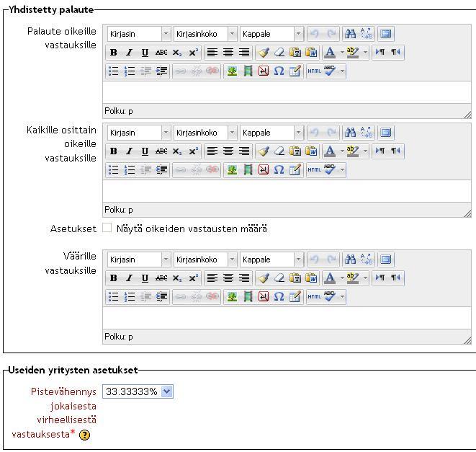The width and height of the screenshot is (476, 452).
Task: Click Polku: p path in Palaute oikeille editor
Action: (118, 111)
